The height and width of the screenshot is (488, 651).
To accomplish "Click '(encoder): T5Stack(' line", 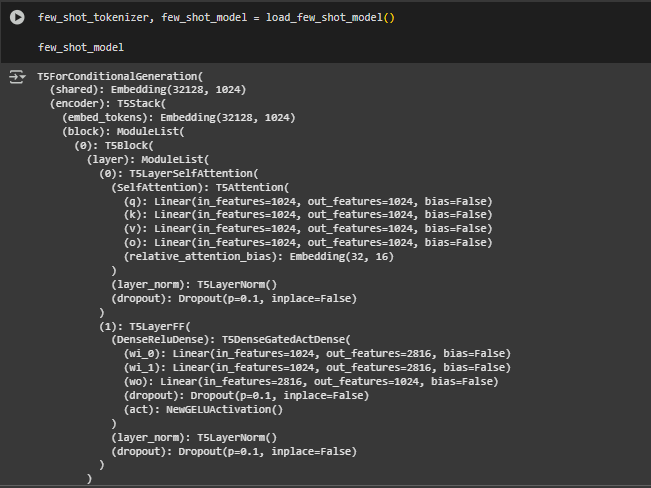I will (108, 103).
